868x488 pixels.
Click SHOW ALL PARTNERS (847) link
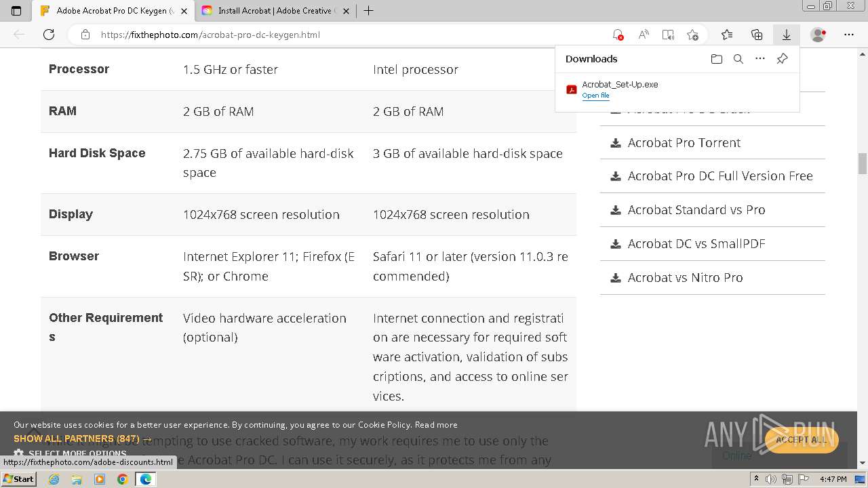82,439
